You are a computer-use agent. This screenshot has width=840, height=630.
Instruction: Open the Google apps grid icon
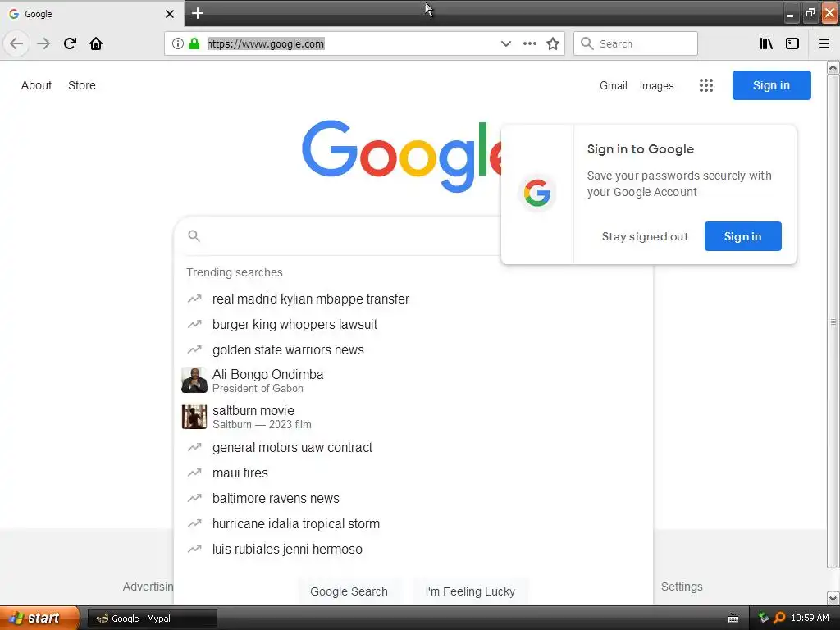point(706,85)
